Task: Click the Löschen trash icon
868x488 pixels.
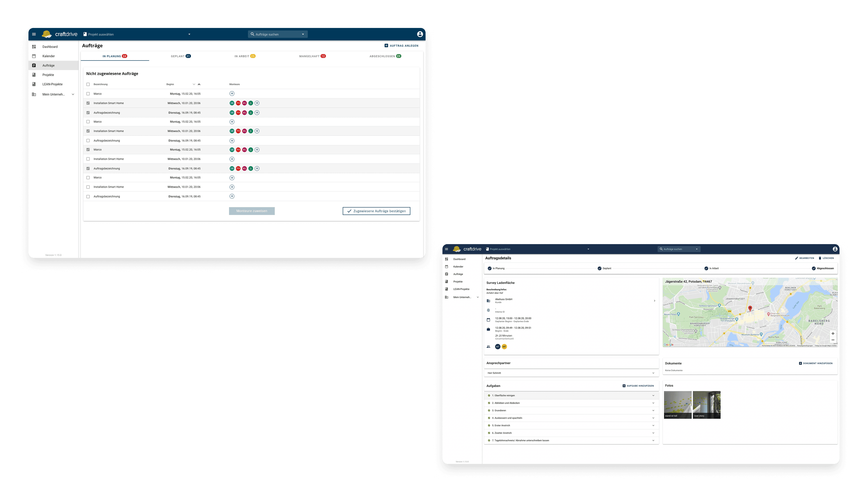Action: (820, 258)
